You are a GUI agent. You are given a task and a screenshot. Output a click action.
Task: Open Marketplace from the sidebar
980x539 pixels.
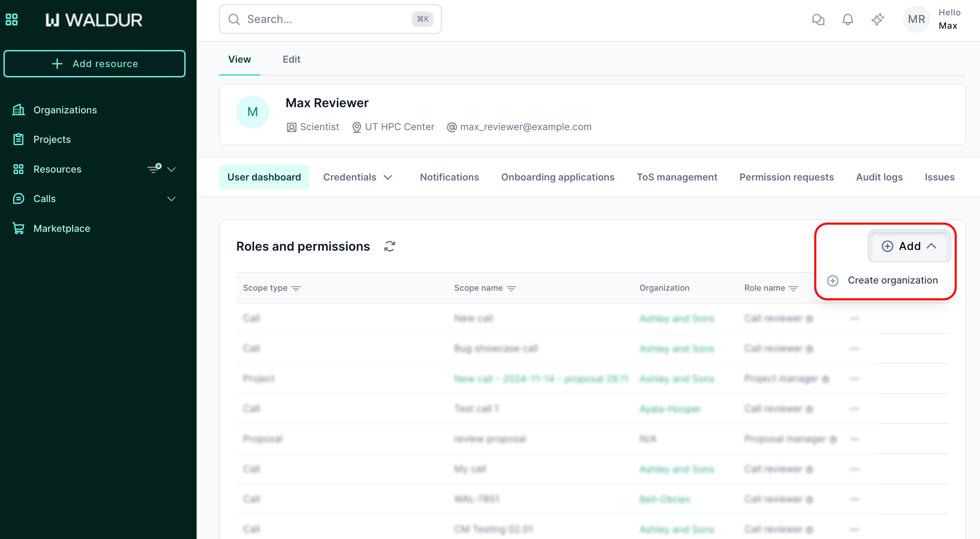(62, 228)
